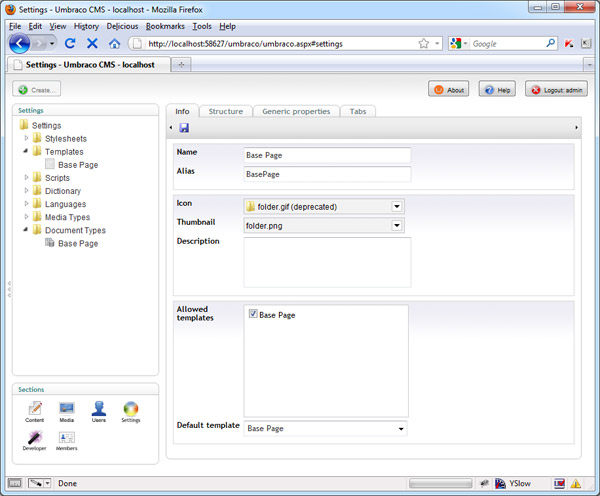The width and height of the screenshot is (600, 496).
Task: Bookmark this page with the star icon
Action: [424, 44]
